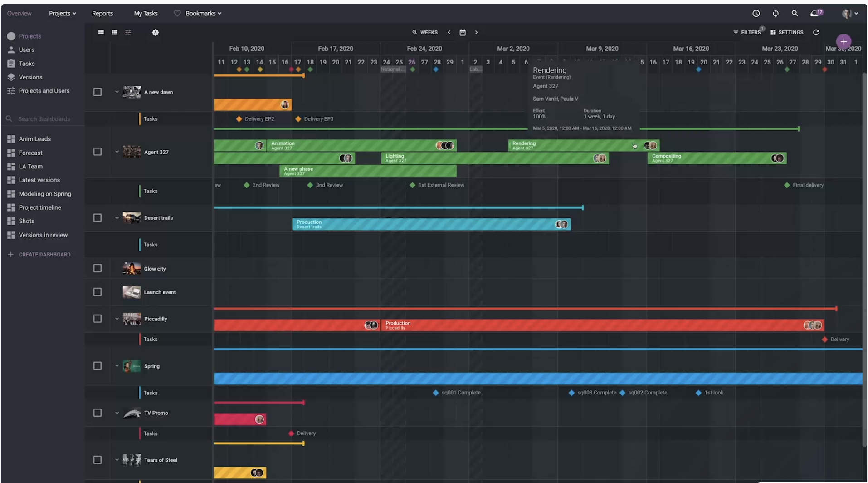Click the purple plus add button

point(843,42)
